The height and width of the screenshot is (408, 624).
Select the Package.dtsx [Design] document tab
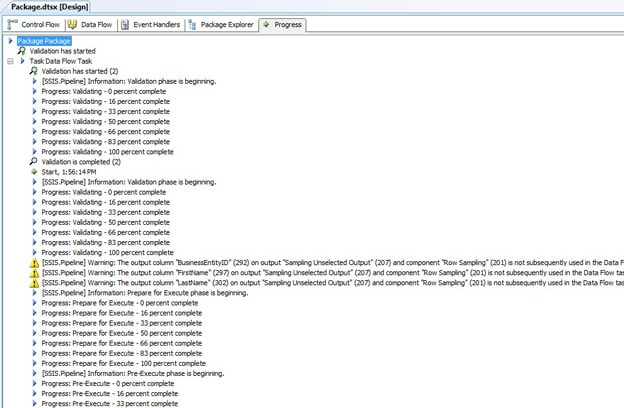tap(49, 7)
